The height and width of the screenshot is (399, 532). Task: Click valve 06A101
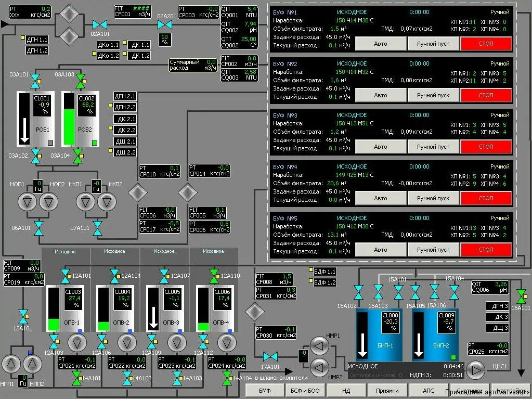tap(39, 228)
